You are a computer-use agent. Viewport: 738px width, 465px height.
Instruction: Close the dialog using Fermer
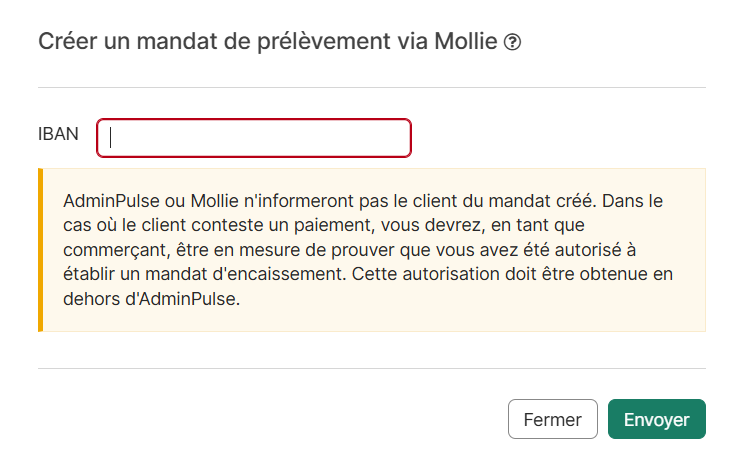(x=553, y=419)
